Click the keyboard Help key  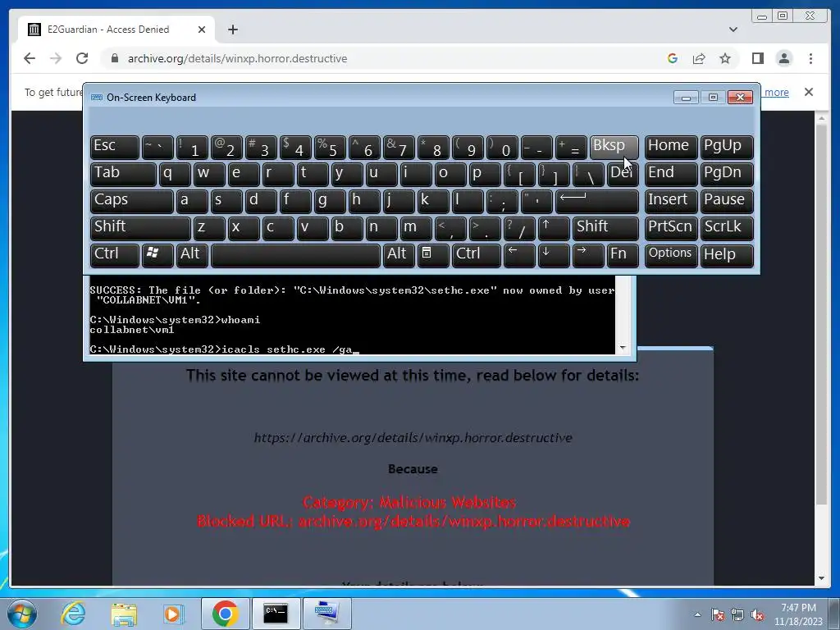(727, 254)
